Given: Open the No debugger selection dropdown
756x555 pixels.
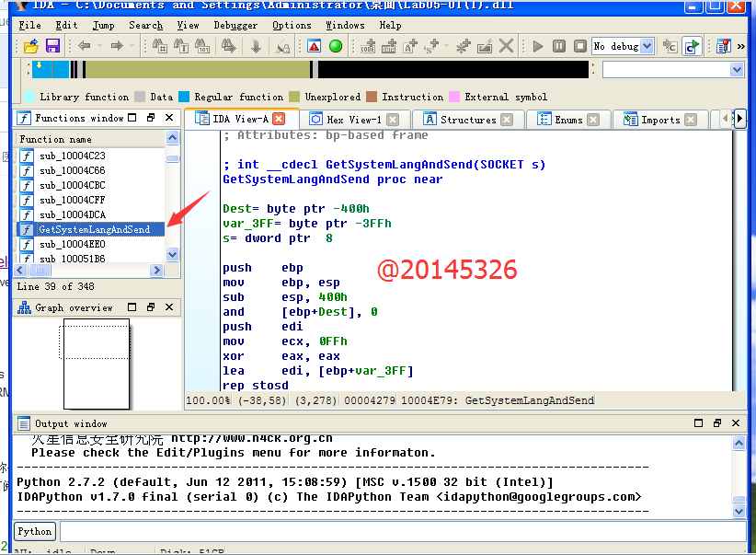Looking at the screenshot, I should pos(647,46).
